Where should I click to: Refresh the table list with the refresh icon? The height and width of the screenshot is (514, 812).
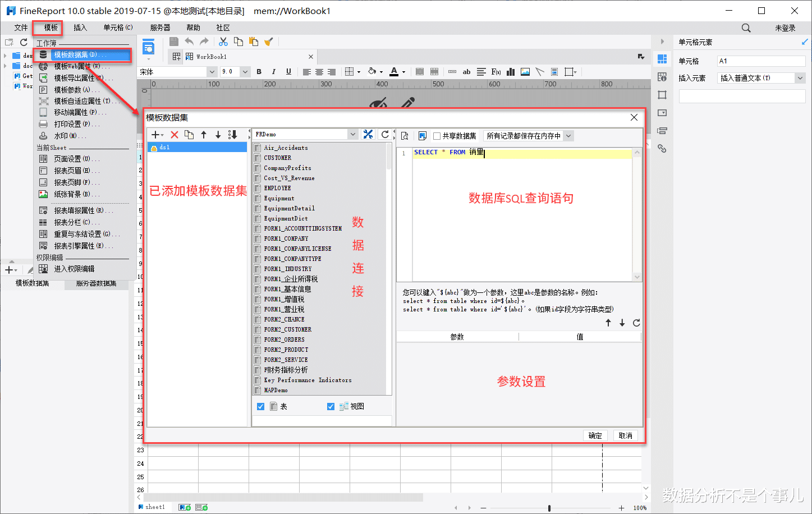point(386,134)
